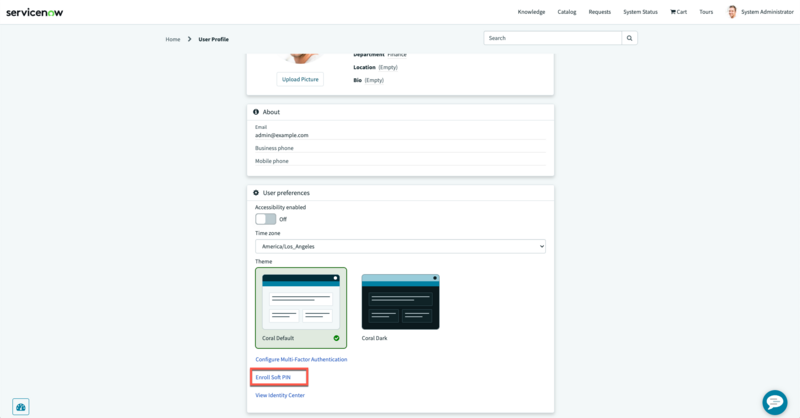Open Catalog menu item

[567, 12]
